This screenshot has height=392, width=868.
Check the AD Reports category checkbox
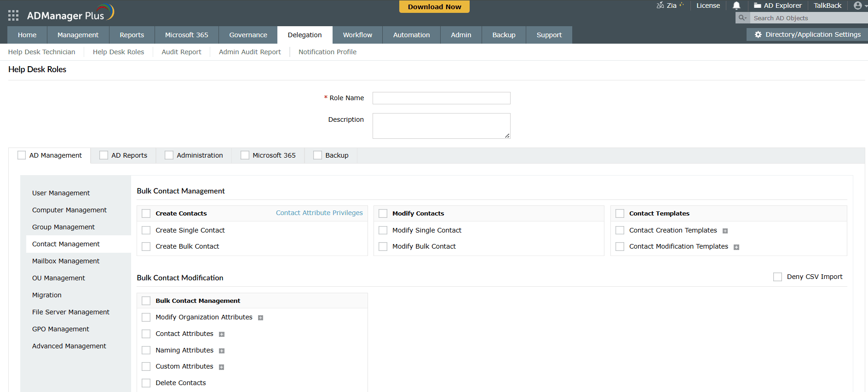pyautogui.click(x=103, y=155)
